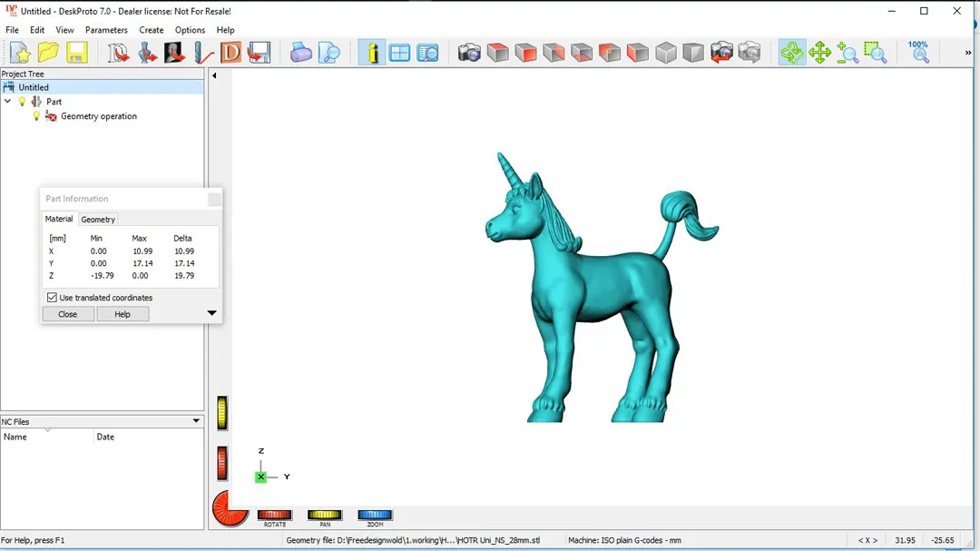980x551 pixels.
Task: Switch to the Geometry tab
Action: coord(98,220)
